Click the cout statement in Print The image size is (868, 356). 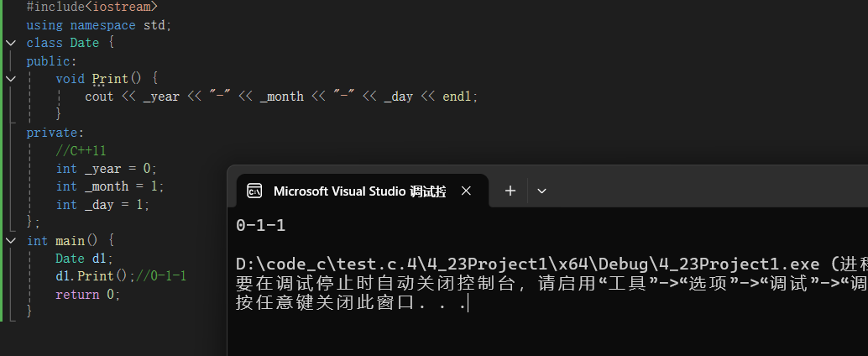click(x=281, y=97)
